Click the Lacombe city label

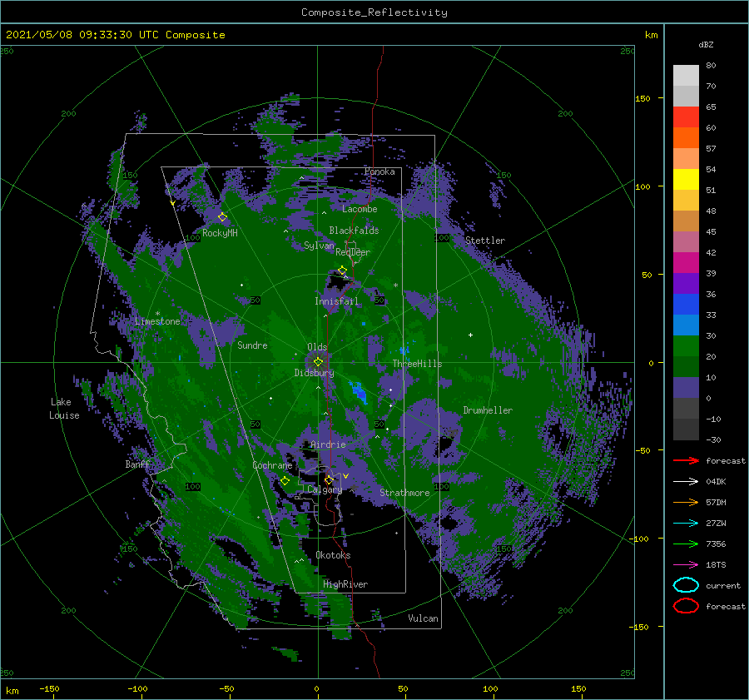(x=360, y=209)
